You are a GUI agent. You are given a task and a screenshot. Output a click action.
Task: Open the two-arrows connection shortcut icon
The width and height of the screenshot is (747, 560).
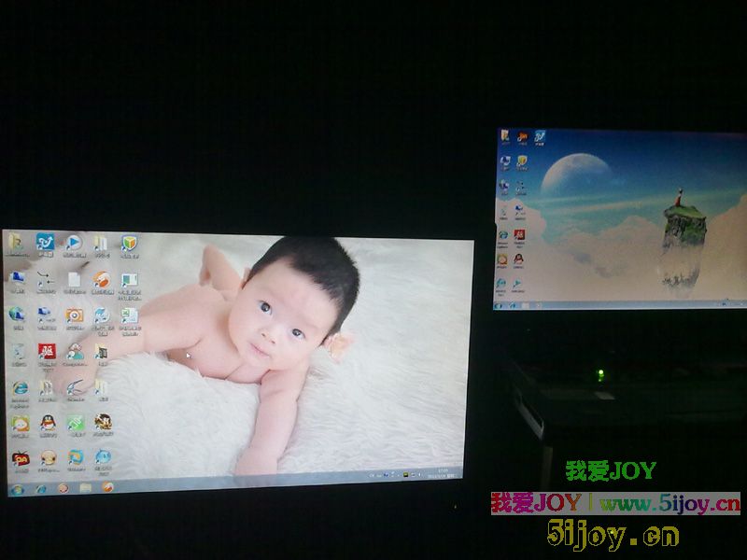coord(46,278)
